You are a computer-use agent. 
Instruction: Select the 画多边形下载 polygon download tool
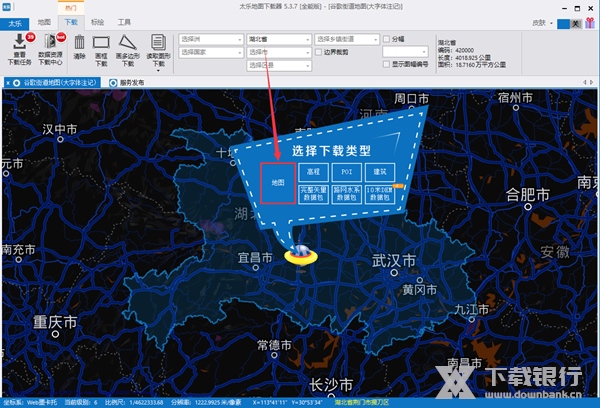pyautogui.click(x=127, y=42)
